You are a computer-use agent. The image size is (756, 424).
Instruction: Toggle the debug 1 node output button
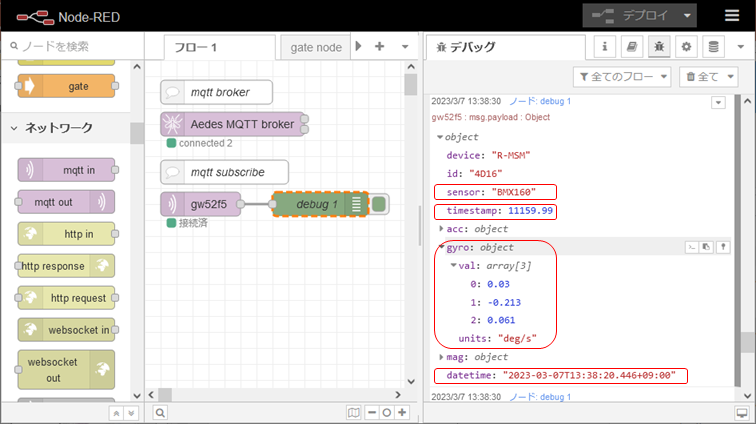coord(380,204)
